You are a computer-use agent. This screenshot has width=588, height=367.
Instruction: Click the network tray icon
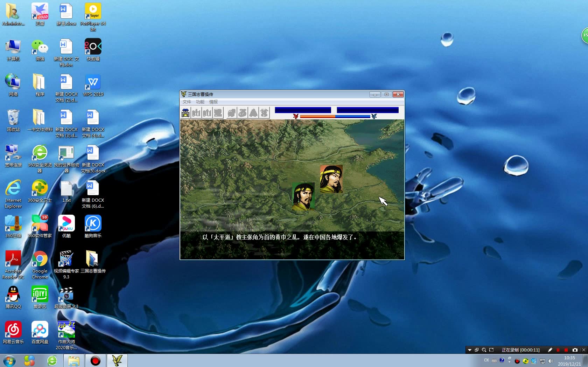542,361
